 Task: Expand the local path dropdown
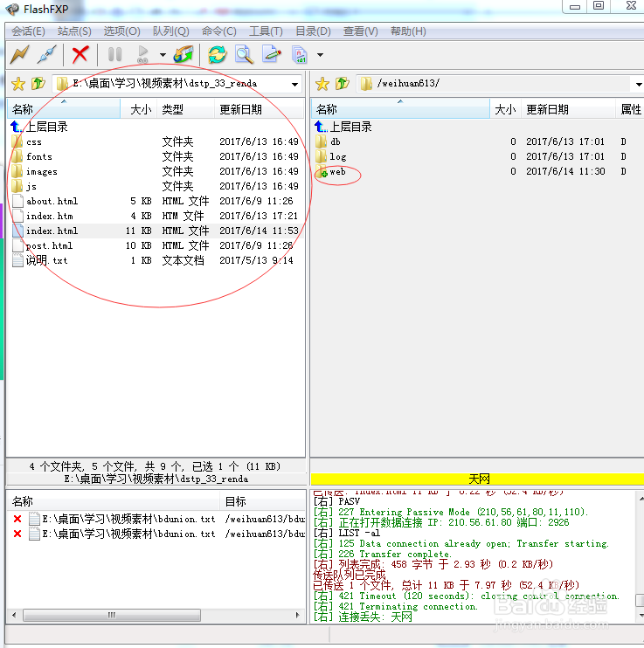[x=294, y=85]
